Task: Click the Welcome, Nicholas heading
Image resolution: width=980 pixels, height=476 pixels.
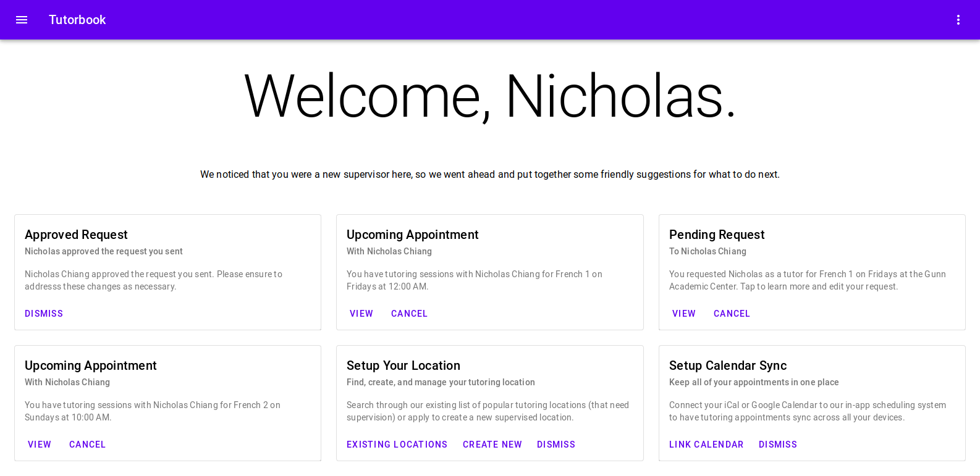Action: [x=490, y=96]
